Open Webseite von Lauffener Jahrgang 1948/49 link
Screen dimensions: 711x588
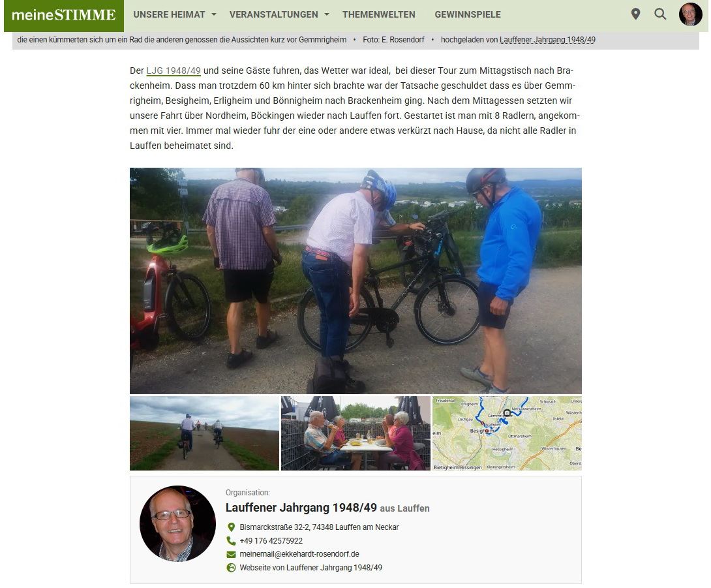tap(310, 568)
